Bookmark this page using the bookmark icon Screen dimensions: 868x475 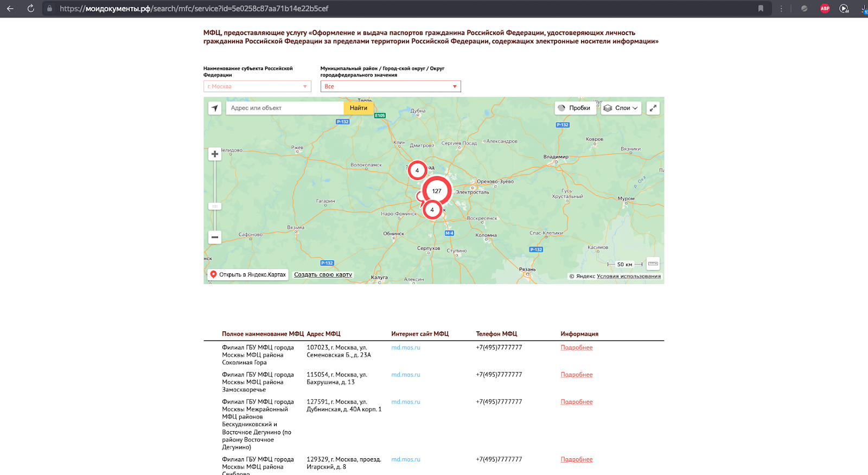(761, 9)
